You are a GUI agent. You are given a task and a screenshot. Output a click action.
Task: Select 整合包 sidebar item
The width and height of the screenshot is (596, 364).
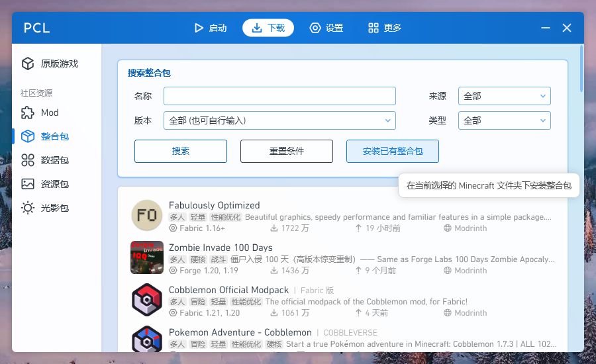click(x=56, y=136)
